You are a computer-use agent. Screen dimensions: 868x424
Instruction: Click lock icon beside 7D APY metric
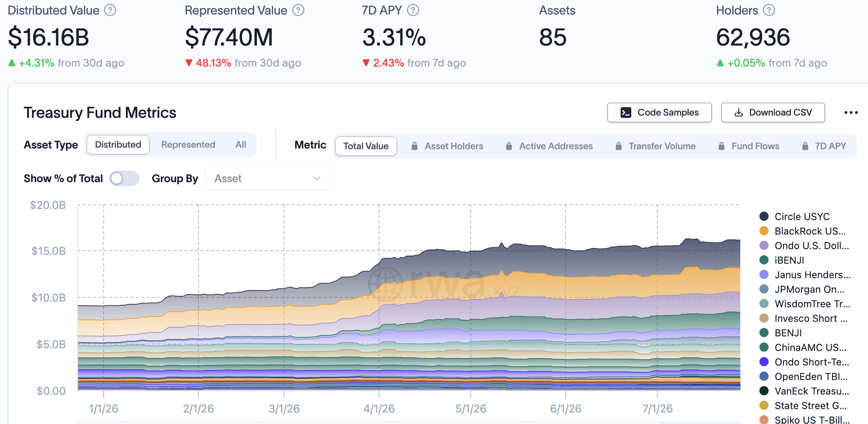tap(805, 146)
